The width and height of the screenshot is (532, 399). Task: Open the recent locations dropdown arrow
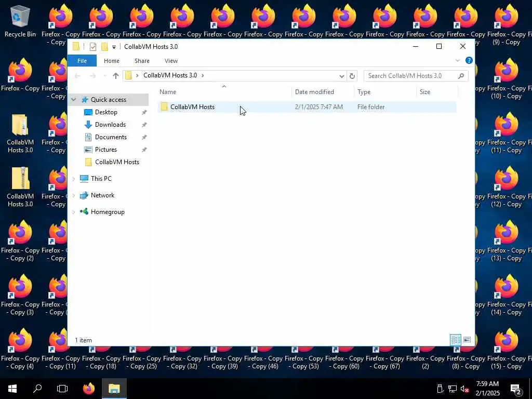pyautogui.click(x=105, y=76)
